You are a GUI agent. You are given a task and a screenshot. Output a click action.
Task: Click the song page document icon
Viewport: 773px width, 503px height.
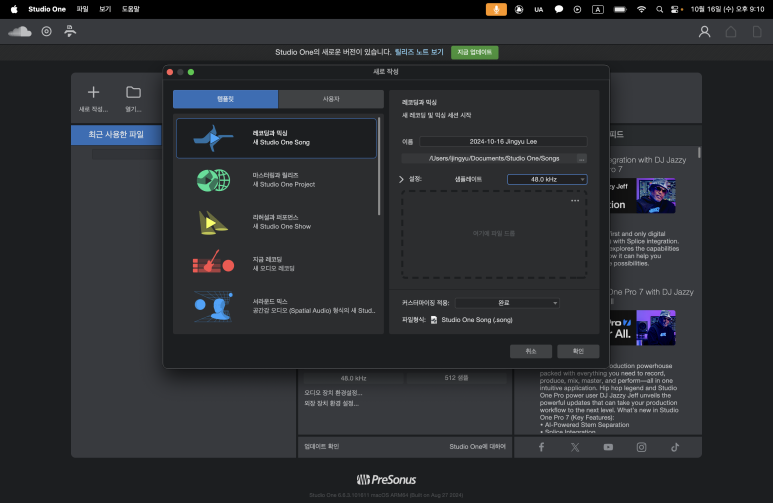pos(757,32)
